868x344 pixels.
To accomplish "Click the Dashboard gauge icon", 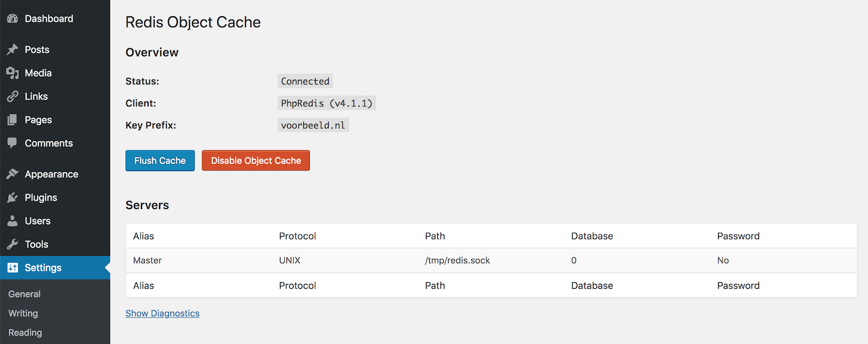I will click(12, 18).
